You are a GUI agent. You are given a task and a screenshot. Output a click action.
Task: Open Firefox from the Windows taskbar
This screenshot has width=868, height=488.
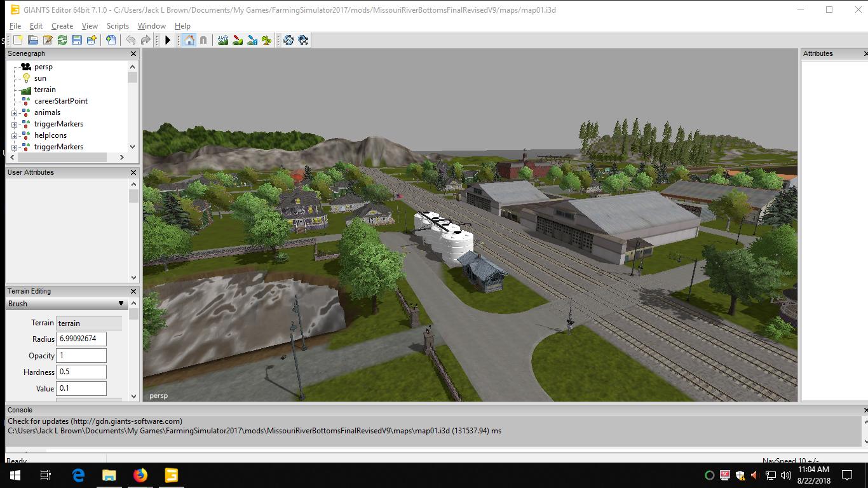pyautogui.click(x=140, y=475)
